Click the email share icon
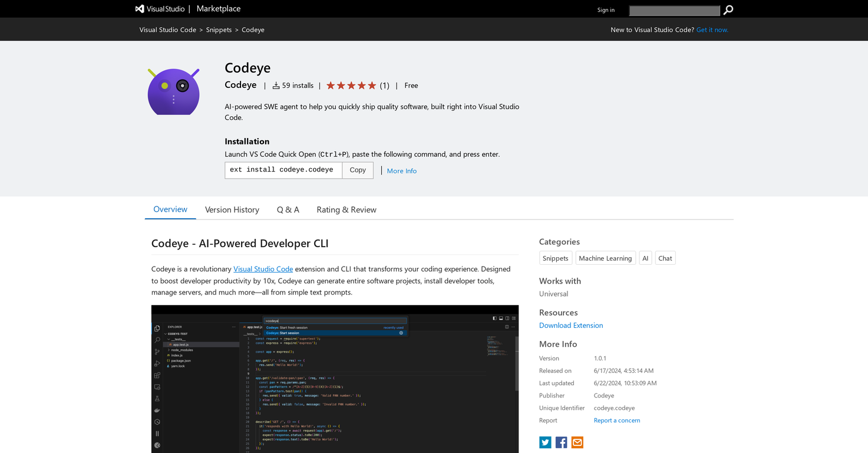 coord(577,442)
